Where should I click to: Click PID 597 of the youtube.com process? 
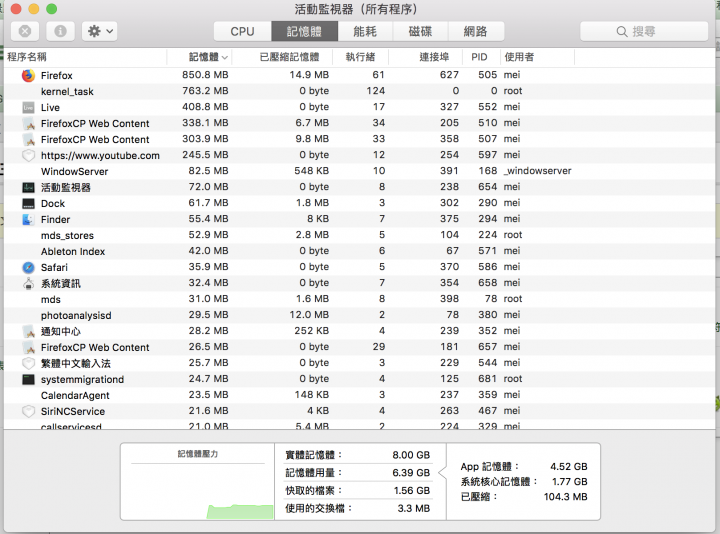click(x=488, y=155)
